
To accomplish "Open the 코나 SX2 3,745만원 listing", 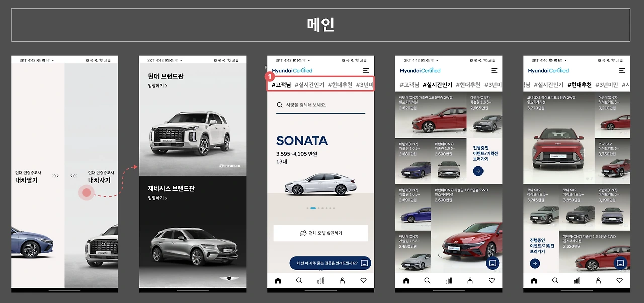I will [x=541, y=208].
